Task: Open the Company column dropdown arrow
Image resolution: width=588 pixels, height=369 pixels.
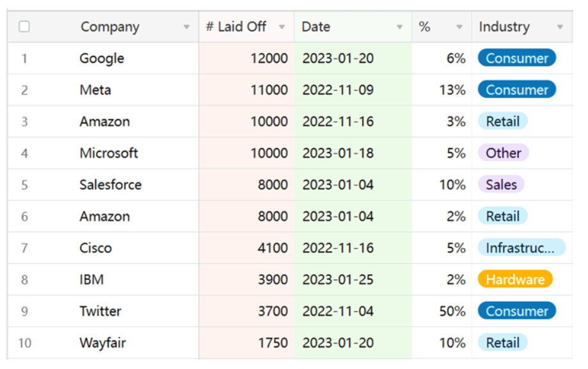Action: pyautogui.click(x=186, y=28)
